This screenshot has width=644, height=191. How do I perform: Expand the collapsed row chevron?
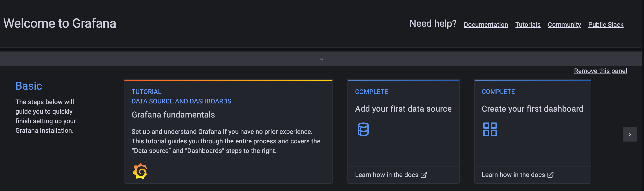[322, 59]
